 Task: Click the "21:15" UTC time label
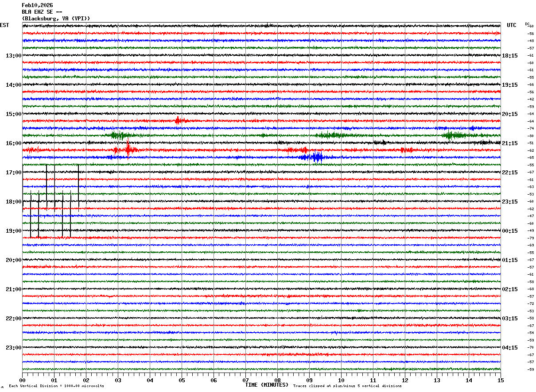coord(510,143)
